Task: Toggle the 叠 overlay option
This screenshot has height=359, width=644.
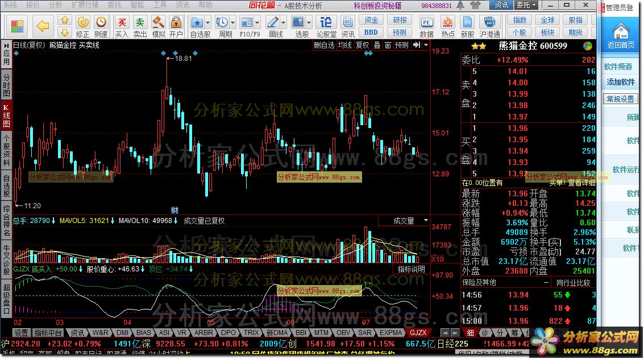Action: pos(377,46)
